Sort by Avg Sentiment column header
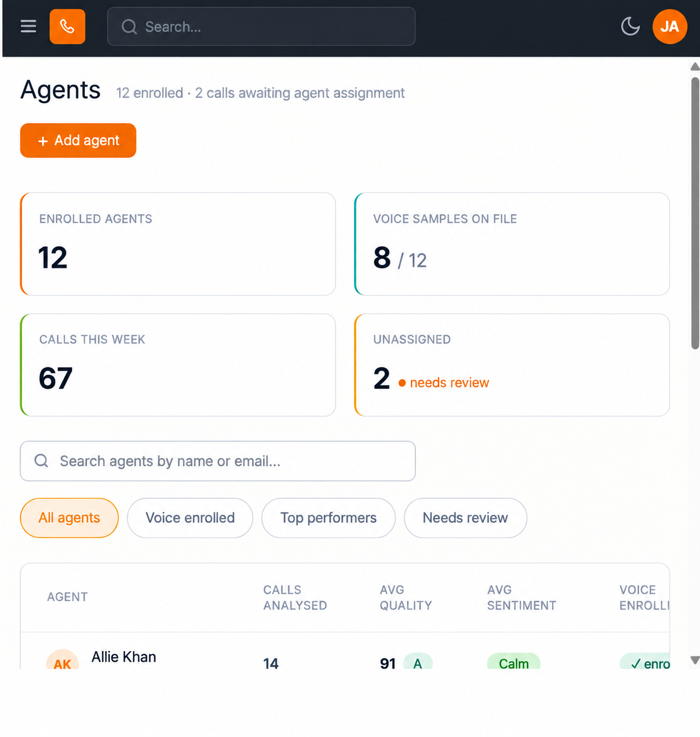700x737 pixels. tap(521, 597)
